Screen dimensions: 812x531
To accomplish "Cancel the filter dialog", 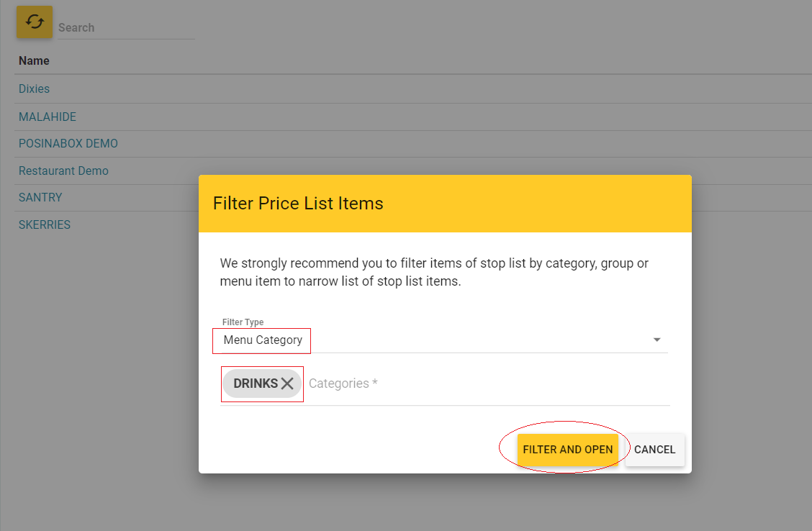I will (654, 450).
